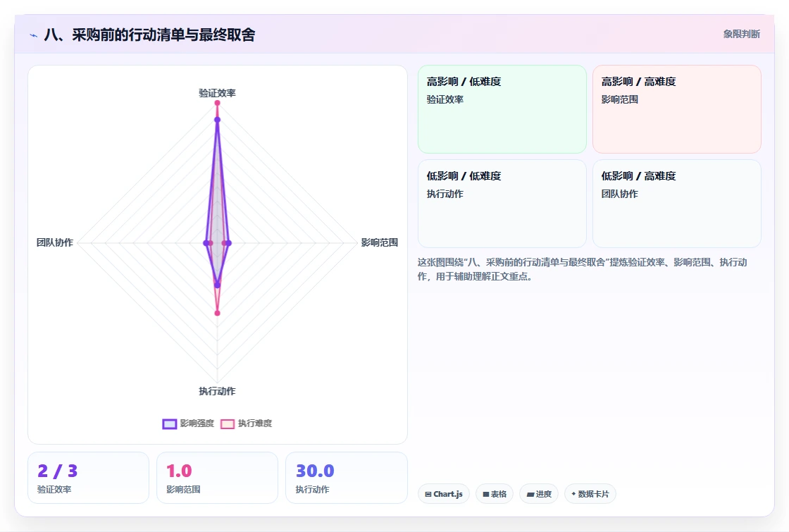
Task: Click 影响范围 inside the pink quadrant card
Action: tap(619, 99)
